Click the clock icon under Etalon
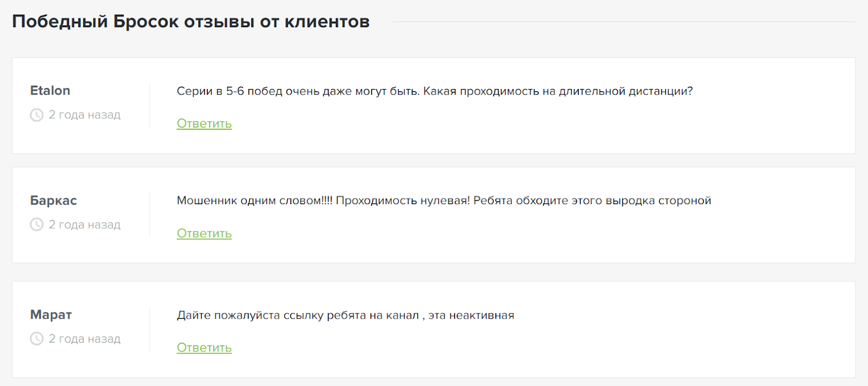 36,115
